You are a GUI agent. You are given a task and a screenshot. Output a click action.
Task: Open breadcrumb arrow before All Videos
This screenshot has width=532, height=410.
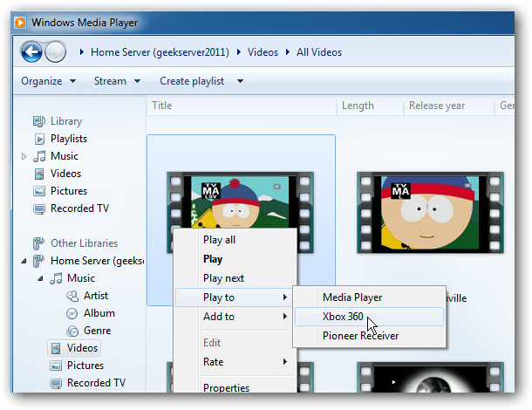point(288,52)
